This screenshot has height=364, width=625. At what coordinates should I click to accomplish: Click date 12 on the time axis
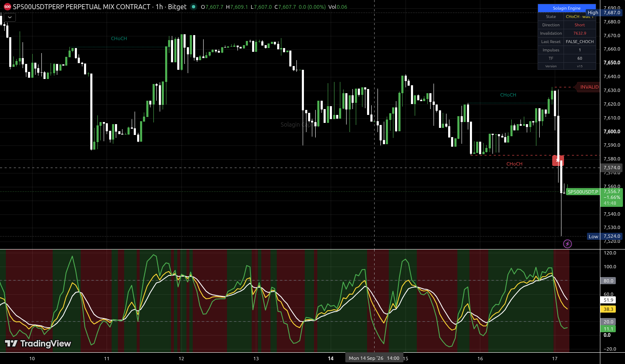click(181, 359)
